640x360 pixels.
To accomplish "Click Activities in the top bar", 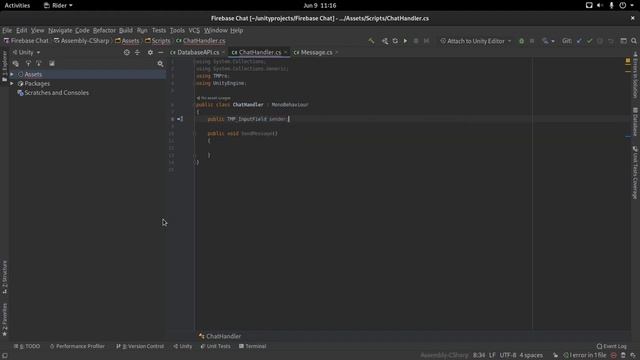I will tap(17, 5).
